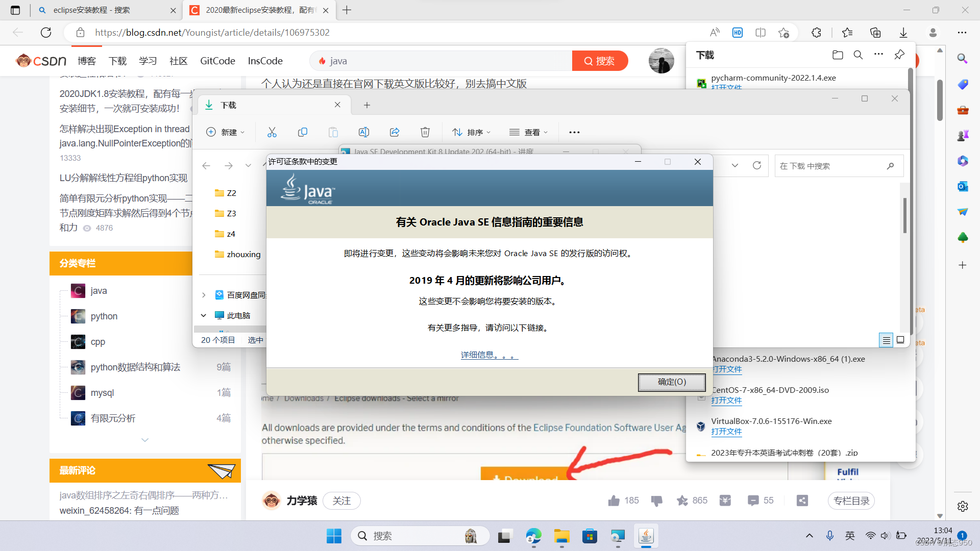Viewport: 980px width, 551px height.
Task: Expand the 百度网盘同步 tree node
Action: click(204, 295)
